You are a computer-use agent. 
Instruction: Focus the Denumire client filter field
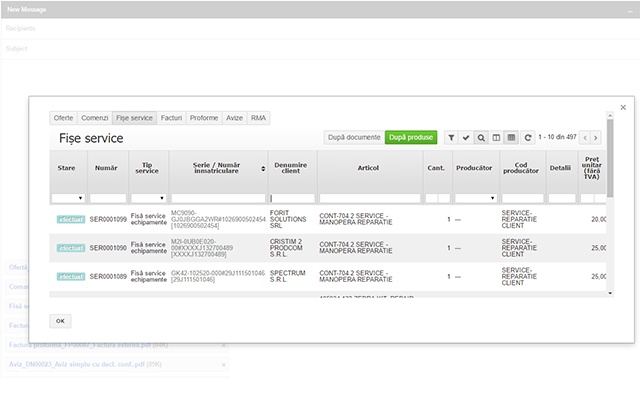[292, 198]
